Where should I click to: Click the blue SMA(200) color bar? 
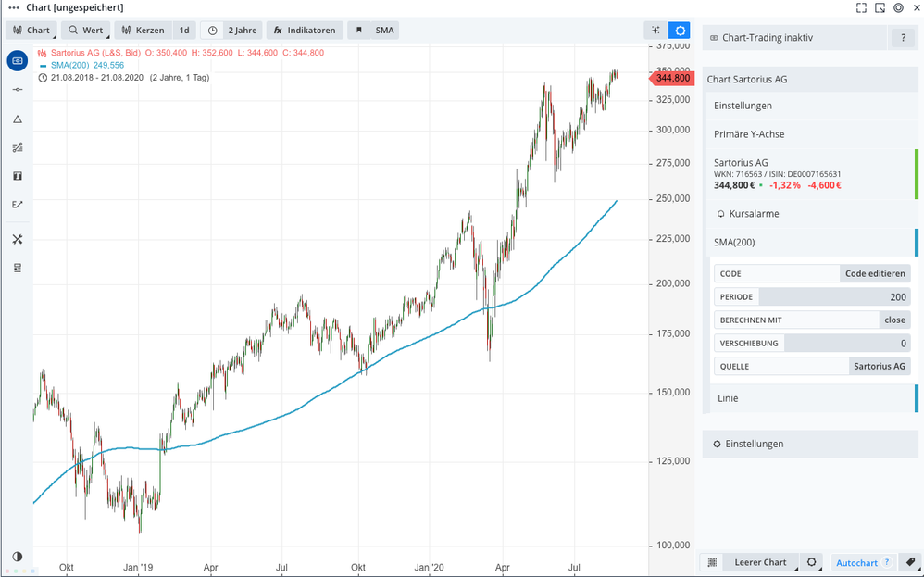pos(916,243)
